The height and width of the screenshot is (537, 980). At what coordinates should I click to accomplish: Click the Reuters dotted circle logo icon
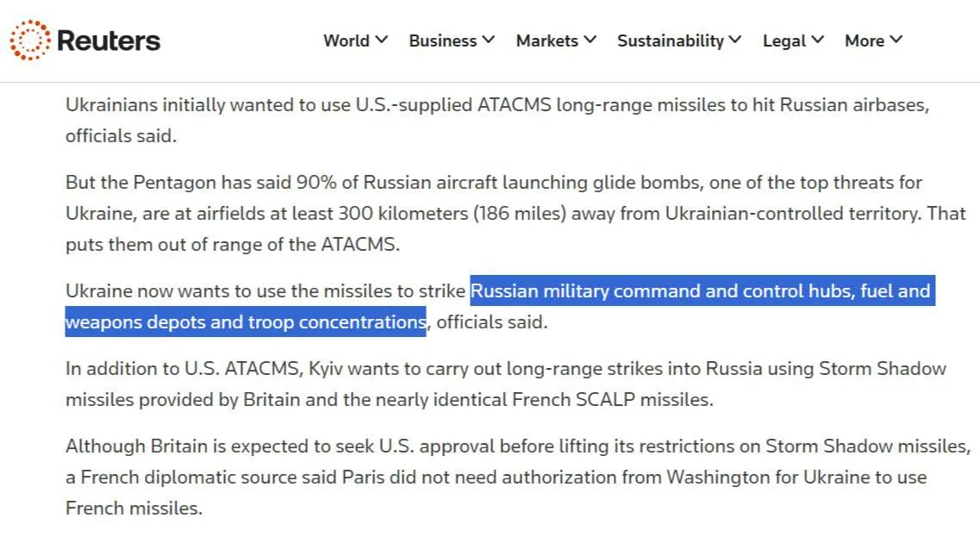[30, 41]
